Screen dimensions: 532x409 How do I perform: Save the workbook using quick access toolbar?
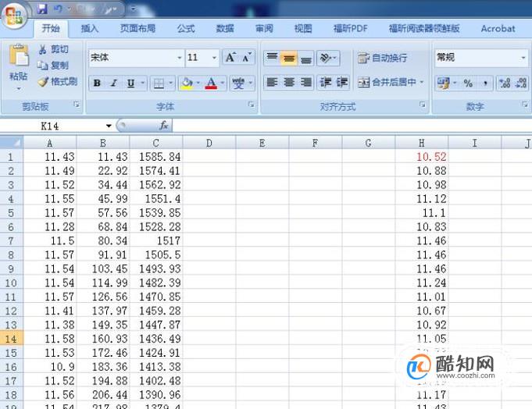tap(42, 9)
